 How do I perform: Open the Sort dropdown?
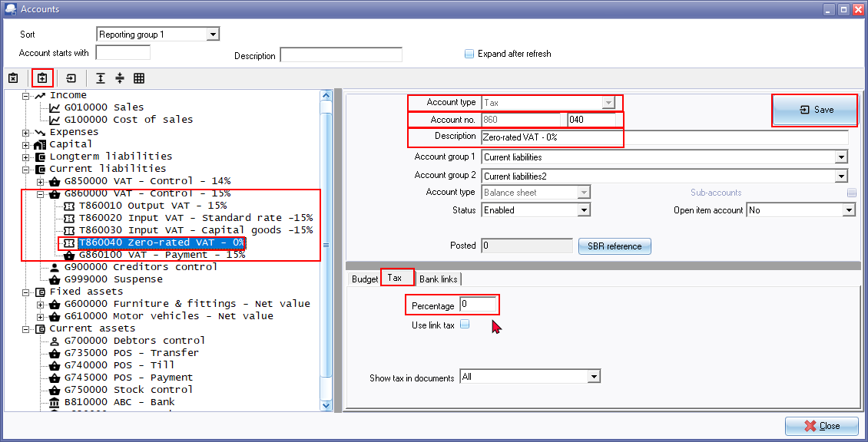pos(213,35)
